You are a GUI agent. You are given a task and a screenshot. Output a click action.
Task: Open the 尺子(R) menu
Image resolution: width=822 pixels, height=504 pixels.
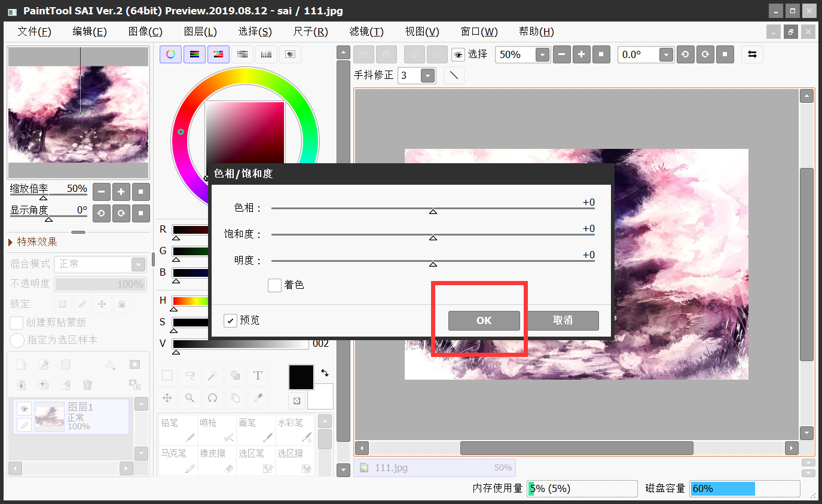311,32
